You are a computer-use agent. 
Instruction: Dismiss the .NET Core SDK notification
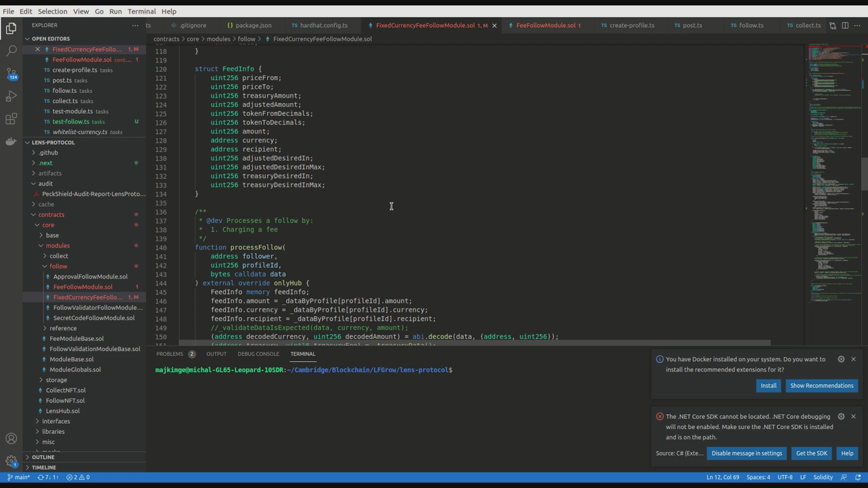click(853, 416)
